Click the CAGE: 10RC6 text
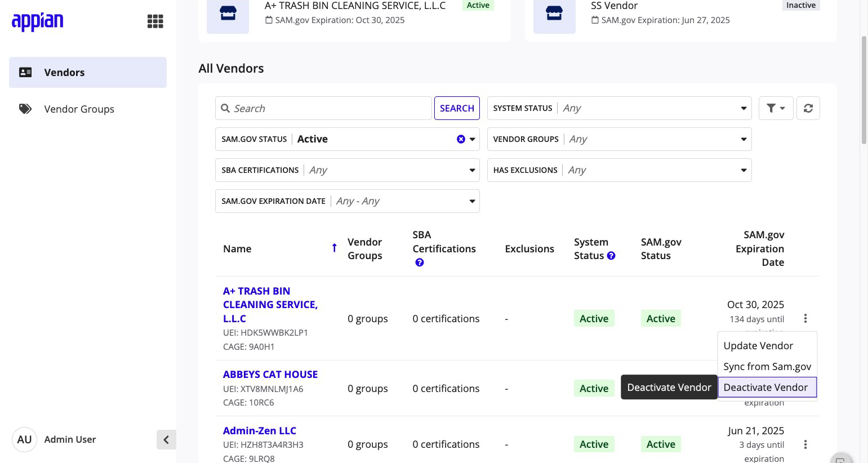 pyautogui.click(x=248, y=403)
